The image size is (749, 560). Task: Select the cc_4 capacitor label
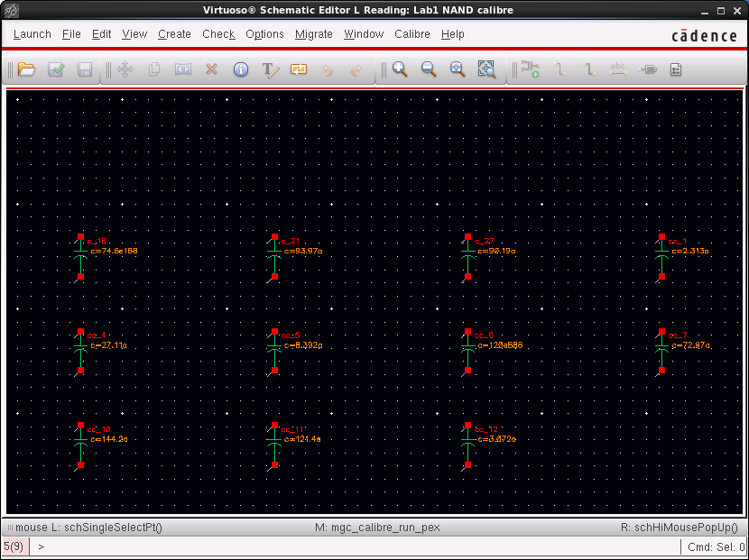tap(97, 335)
